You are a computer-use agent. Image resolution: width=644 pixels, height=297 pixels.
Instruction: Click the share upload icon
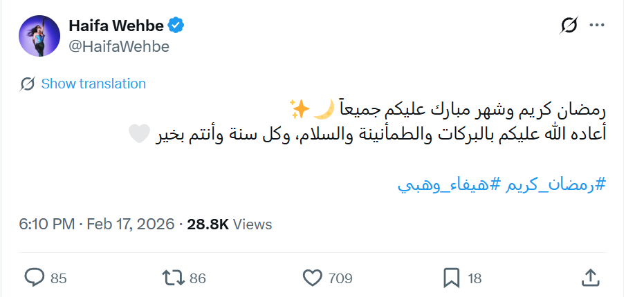coord(590,278)
